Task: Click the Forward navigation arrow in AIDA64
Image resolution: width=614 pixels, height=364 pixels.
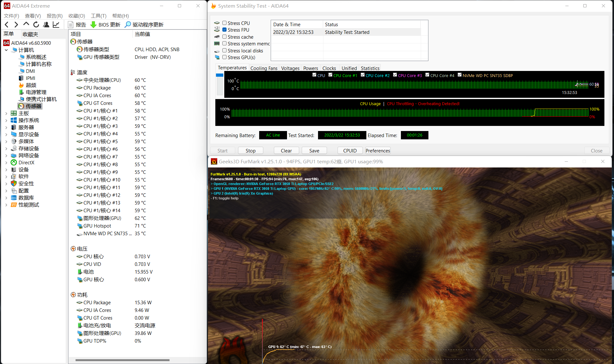Action: pyautogui.click(x=16, y=25)
